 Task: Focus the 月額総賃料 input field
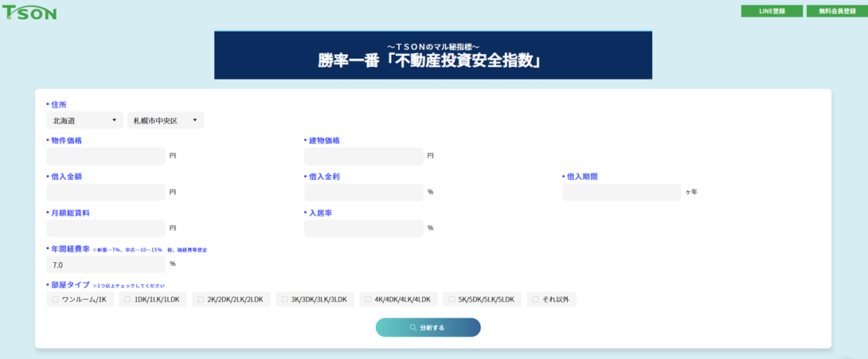pos(106,228)
